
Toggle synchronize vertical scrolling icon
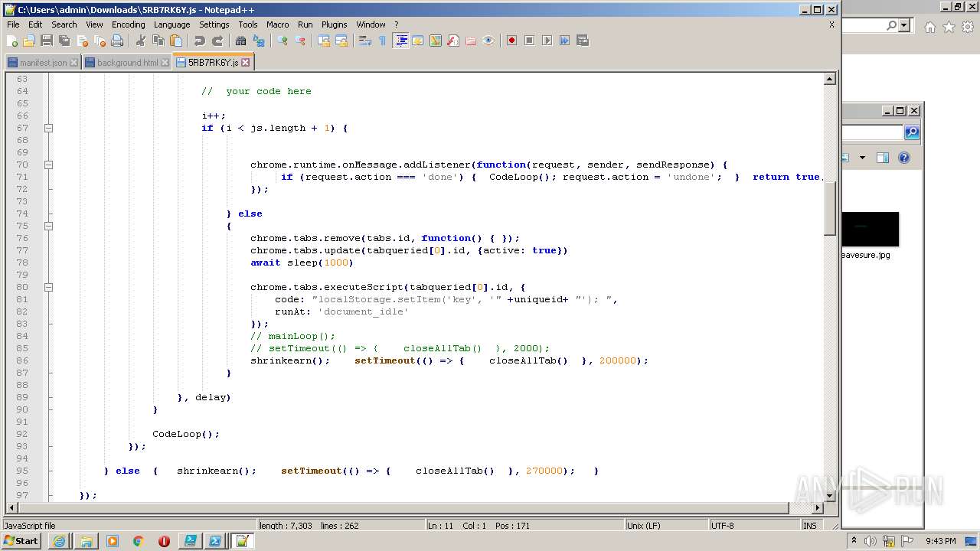(x=324, y=41)
